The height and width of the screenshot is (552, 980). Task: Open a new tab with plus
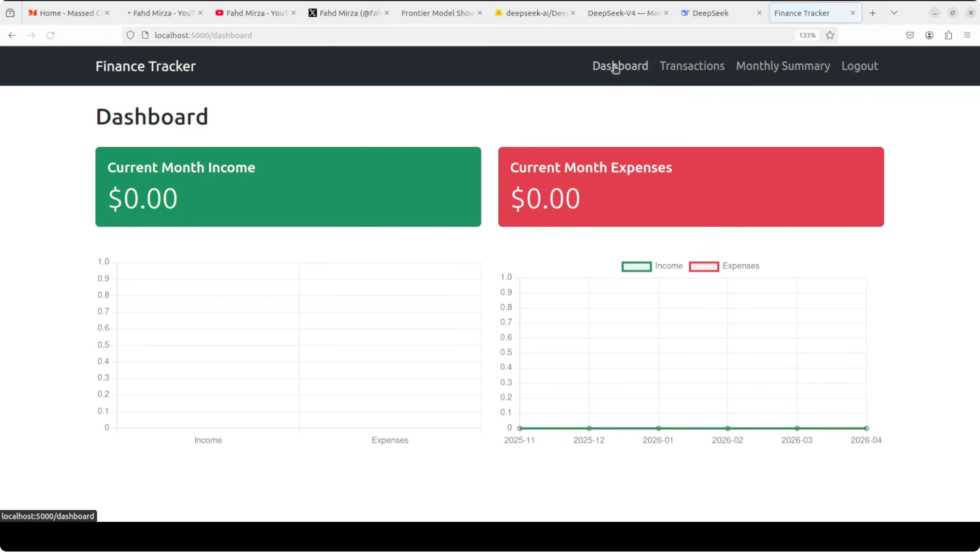pyautogui.click(x=873, y=13)
